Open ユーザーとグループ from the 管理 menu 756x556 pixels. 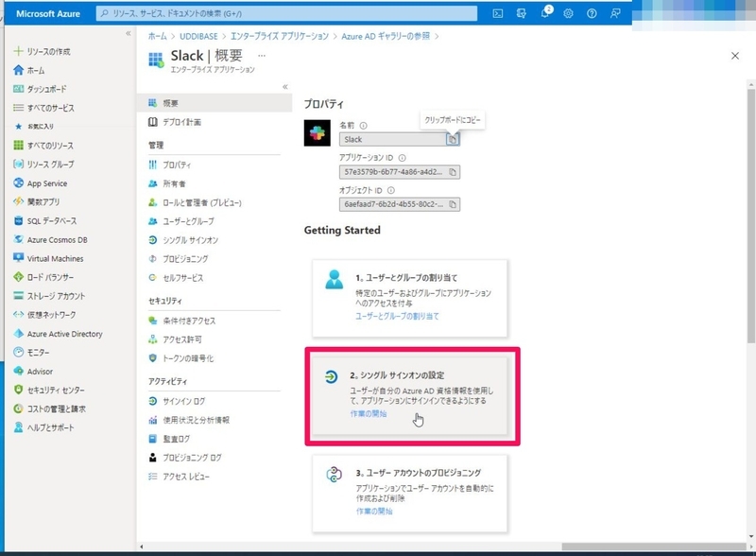pos(190,221)
